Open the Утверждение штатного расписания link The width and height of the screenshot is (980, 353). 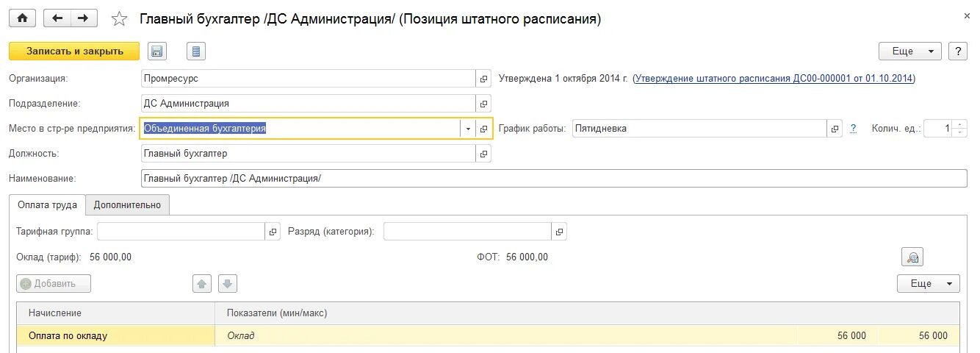(x=774, y=78)
